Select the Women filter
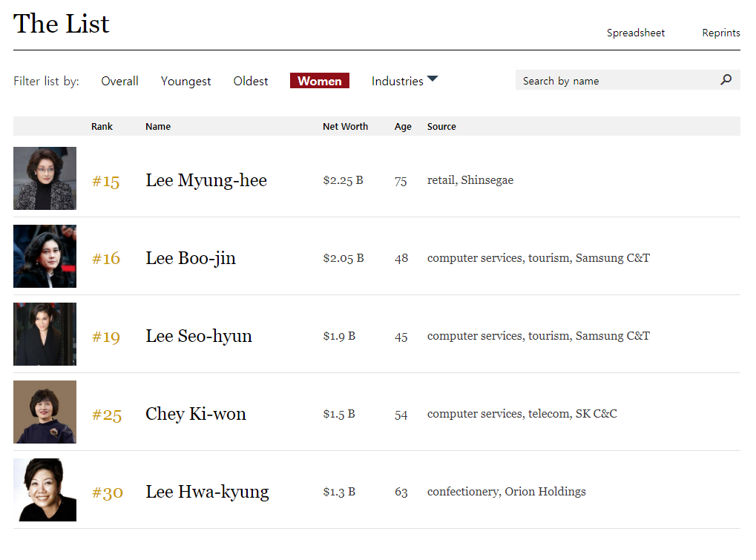 pos(320,81)
